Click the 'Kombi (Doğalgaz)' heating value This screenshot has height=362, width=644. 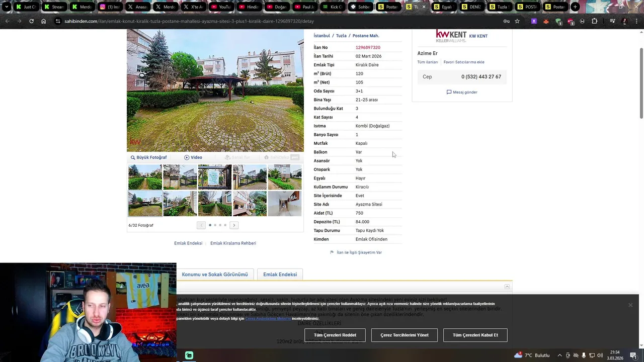(372, 126)
